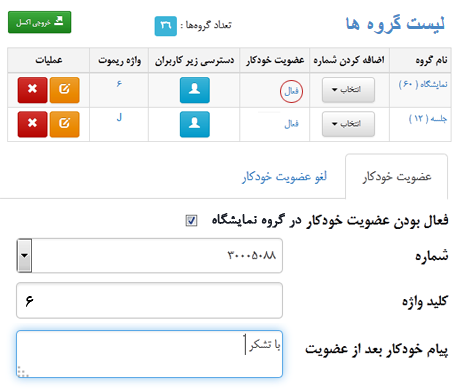Screen dimensions: 459x391
Task: Click remote keyword J in جلسه row
Action: click(119, 117)
